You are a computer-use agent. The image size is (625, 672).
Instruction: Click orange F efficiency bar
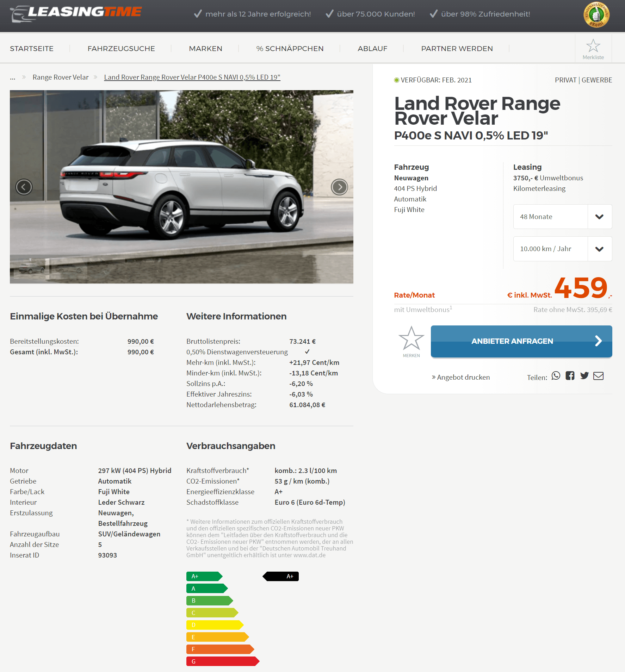220,649
